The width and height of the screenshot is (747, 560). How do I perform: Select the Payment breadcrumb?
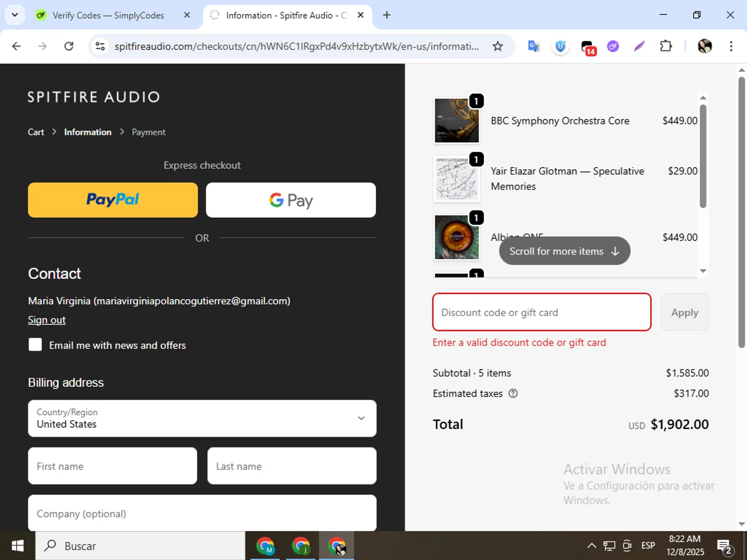(148, 132)
